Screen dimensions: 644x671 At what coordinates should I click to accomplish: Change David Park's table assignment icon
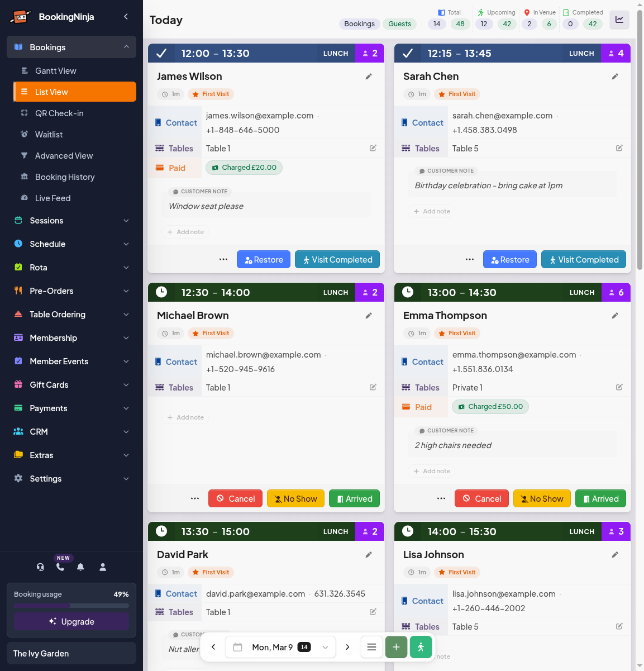point(373,612)
